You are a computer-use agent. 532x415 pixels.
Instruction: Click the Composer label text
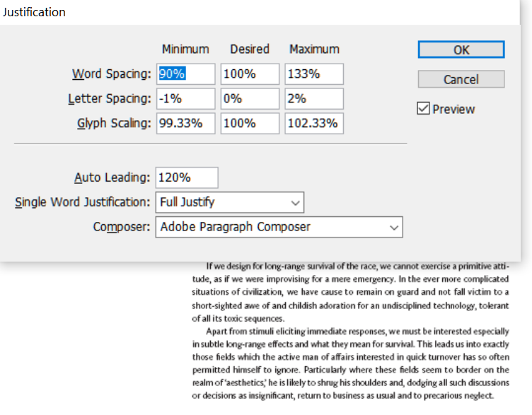(x=122, y=227)
